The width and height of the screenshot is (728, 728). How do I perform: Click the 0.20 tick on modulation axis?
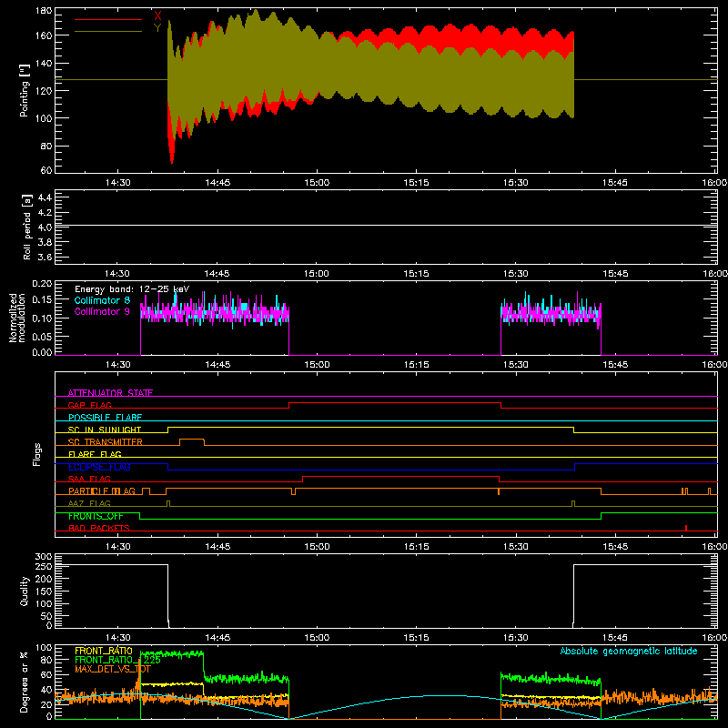42,284
